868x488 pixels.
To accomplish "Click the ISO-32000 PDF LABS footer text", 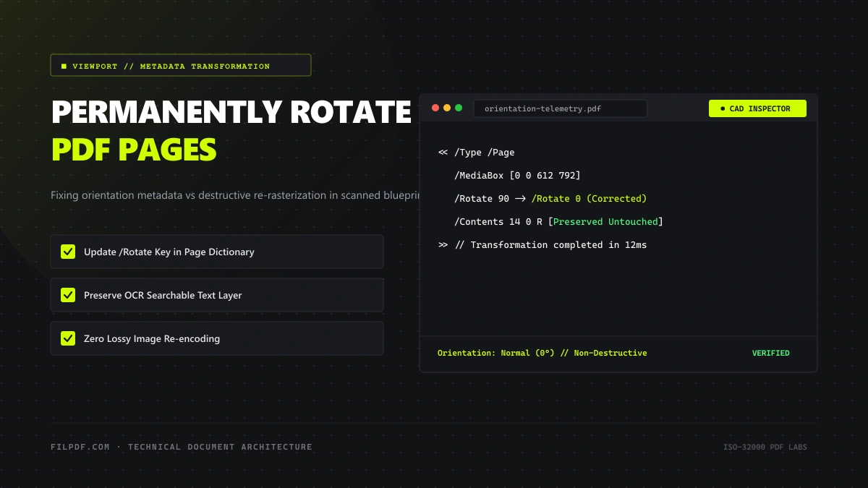I will coord(765,448).
